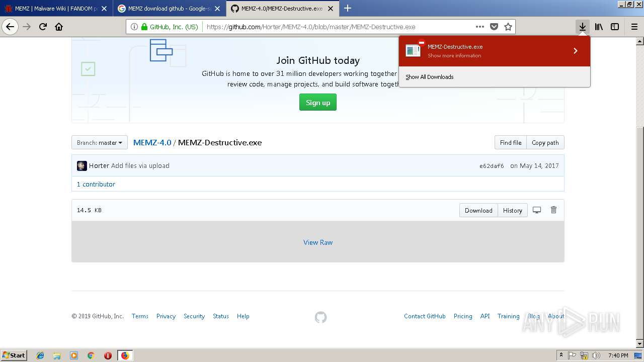644x362 pixels.
Task: Show hidden tray icons arrow
Action: click(561, 355)
